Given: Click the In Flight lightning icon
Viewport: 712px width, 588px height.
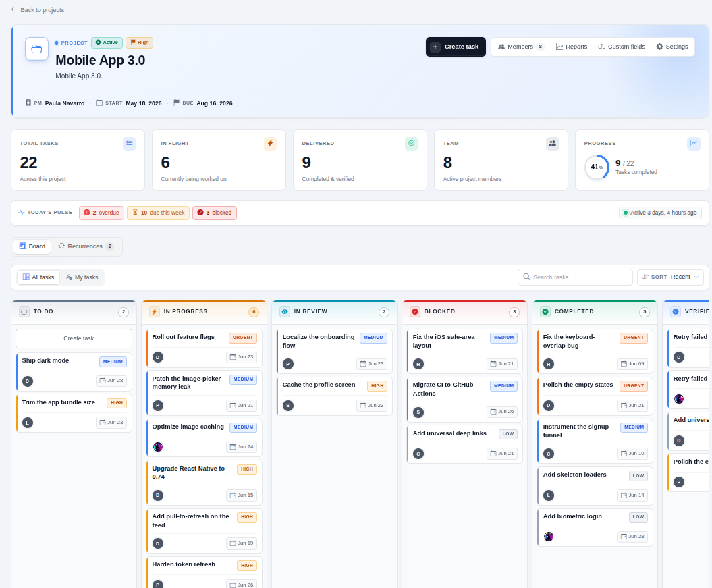Looking at the screenshot, I should tap(270, 144).
